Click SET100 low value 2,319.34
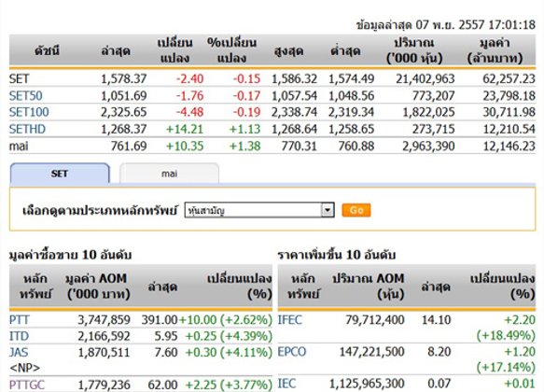This screenshot has height=392, width=544. [351, 112]
